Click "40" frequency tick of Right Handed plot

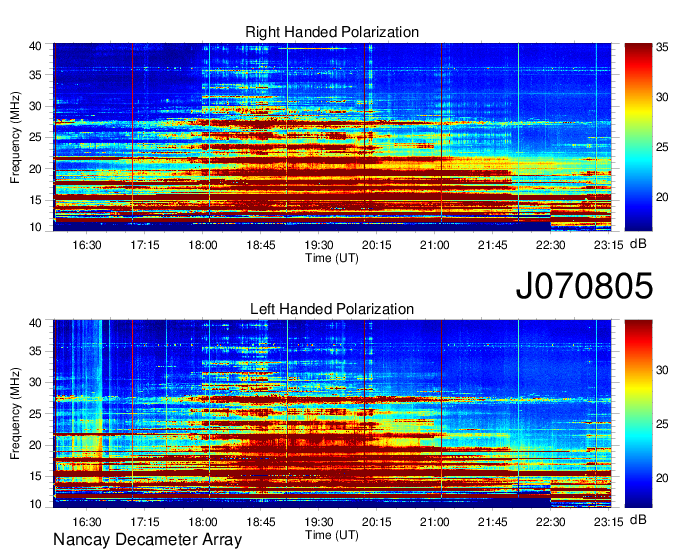[35, 46]
